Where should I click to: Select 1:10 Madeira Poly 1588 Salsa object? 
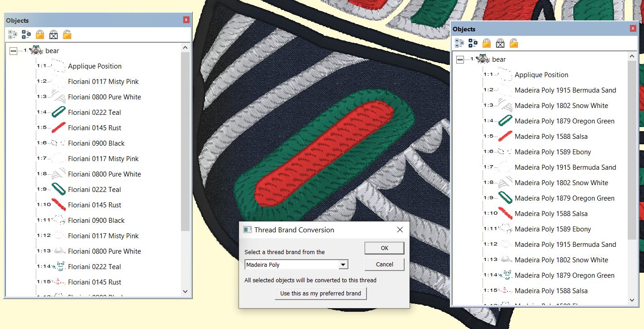(x=551, y=214)
